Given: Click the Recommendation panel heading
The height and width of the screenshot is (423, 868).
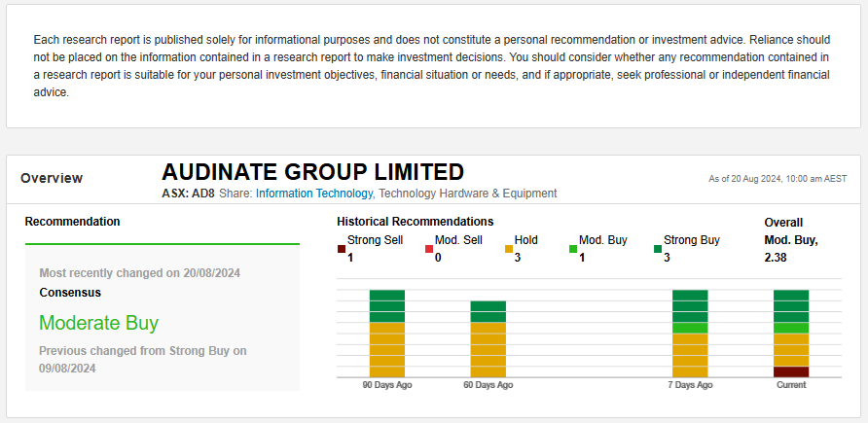Looking at the screenshot, I should coord(73,222).
